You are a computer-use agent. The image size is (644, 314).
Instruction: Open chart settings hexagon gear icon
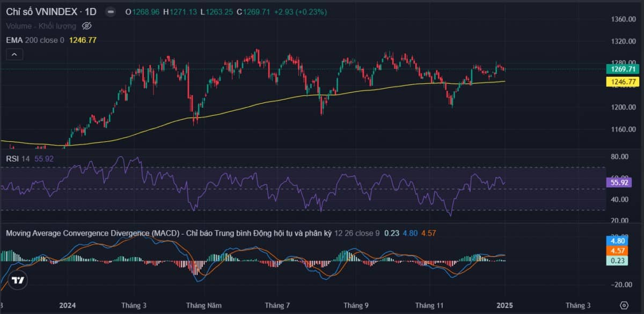click(x=623, y=305)
